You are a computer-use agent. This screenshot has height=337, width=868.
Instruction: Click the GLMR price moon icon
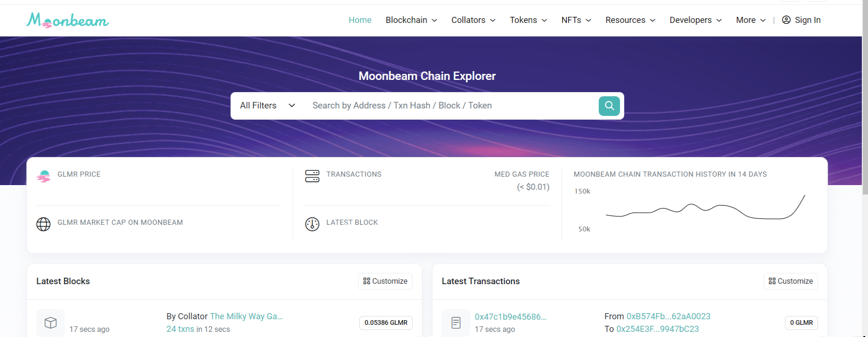click(43, 176)
